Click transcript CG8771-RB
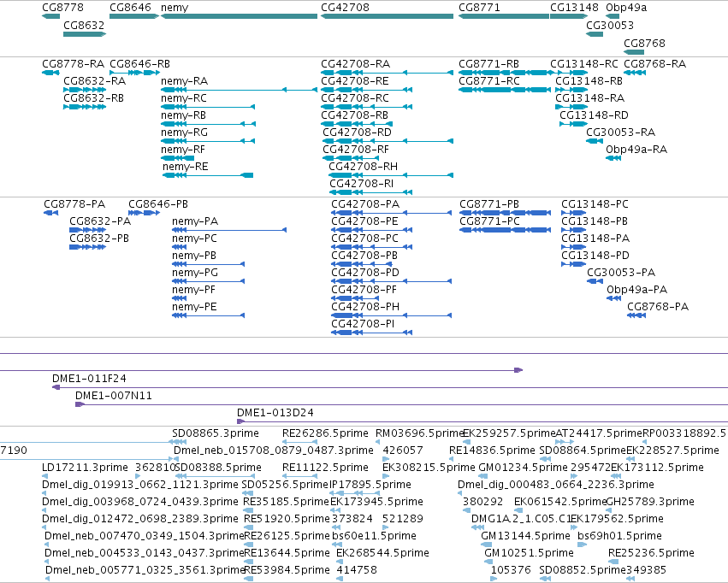The image size is (728, 583). tap(506, 73)
